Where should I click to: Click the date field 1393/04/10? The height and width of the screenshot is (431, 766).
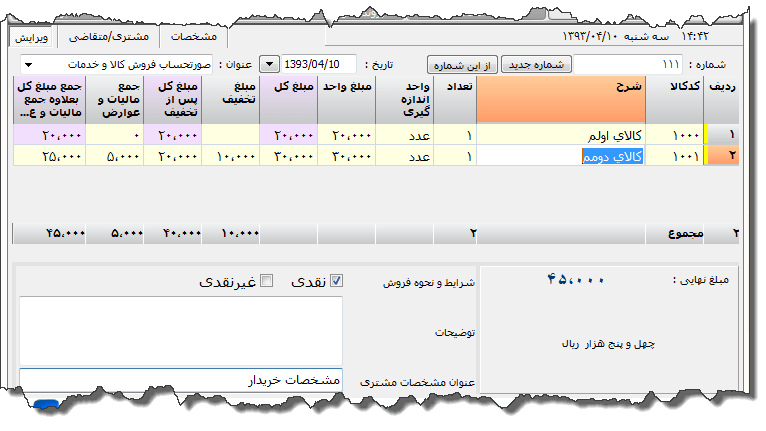[x=319, y=65]
